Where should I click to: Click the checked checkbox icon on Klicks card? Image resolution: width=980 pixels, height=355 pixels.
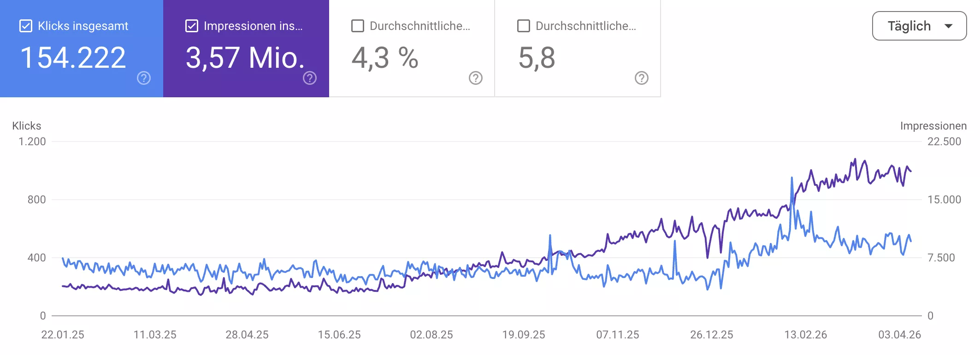point(26,26)
